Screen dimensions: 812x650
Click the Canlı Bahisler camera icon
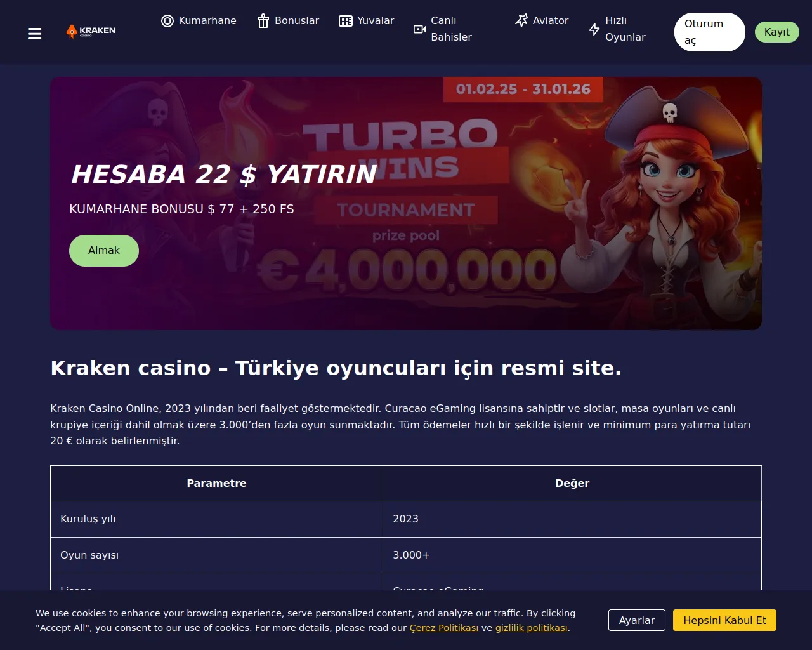[x=419, y=29]
